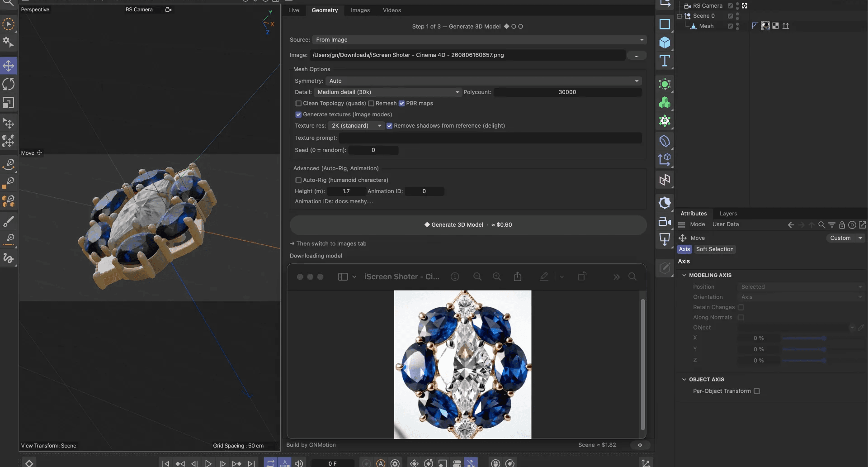Open the share icon in image preview
The height and width of the screenshot is (467, 868).
pyautogui.click(x=518, y=276)
